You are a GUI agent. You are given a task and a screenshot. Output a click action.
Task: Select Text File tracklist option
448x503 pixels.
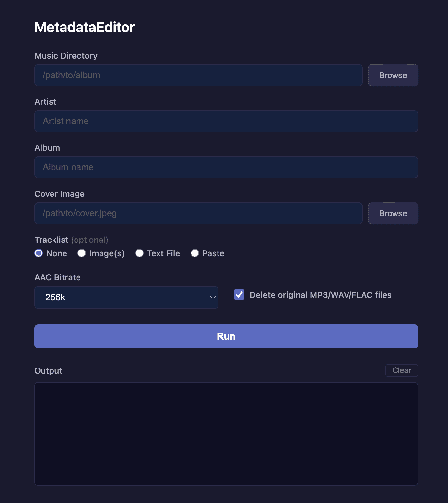(x=139, y=253)
